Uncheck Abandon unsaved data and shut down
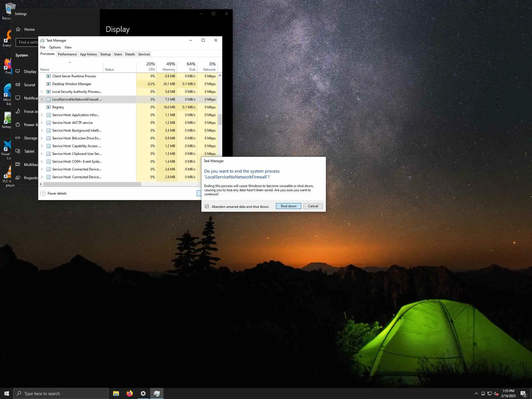Screen dimensions: 532x399 207,206
